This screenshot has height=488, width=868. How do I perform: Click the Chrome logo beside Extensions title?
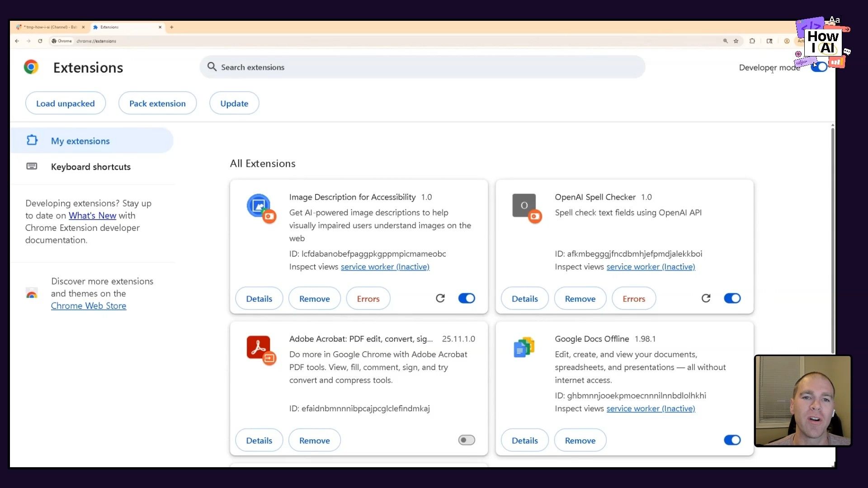(31, 67)
